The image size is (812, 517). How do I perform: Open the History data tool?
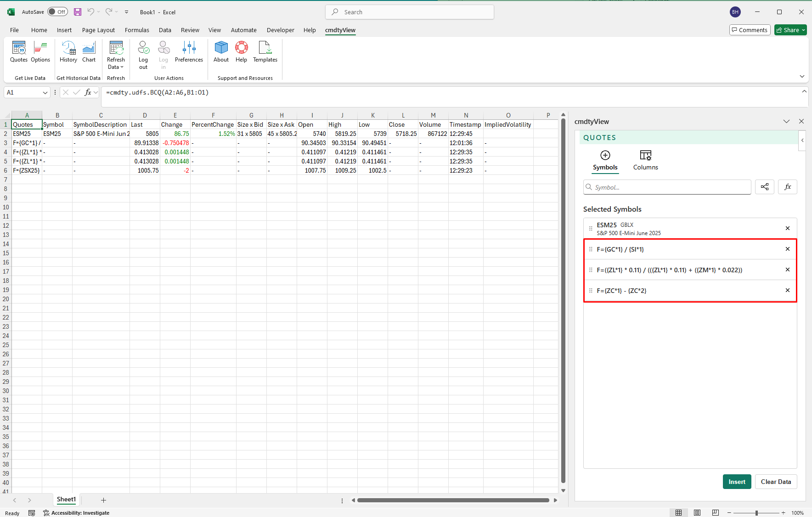[68, 52]
